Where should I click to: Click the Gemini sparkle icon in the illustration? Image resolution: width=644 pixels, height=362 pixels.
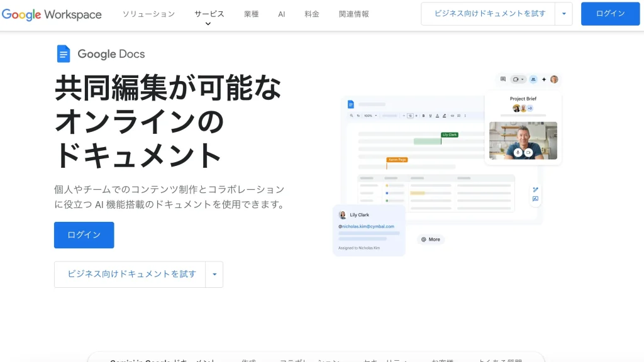[x=544, y=79]
